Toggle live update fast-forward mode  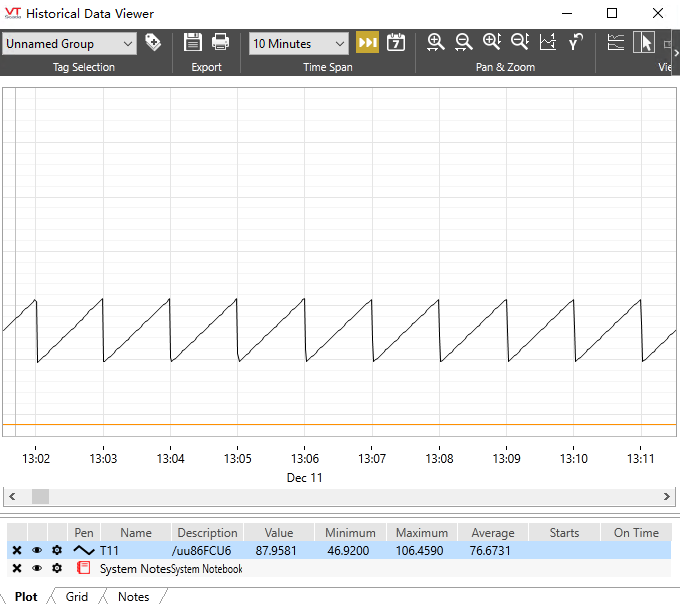[368, 43]
